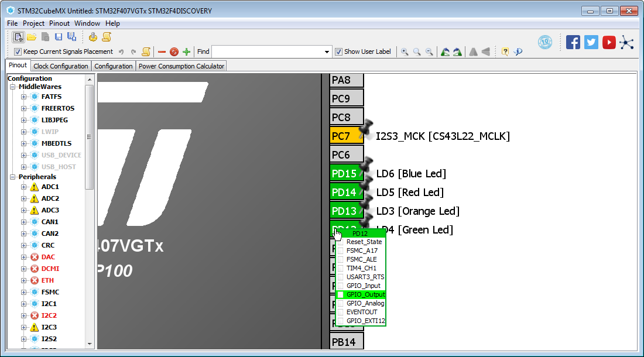The image size is (644, 357).
Task: Click the zoom in magnifier icon
Action: coord(405,52)
